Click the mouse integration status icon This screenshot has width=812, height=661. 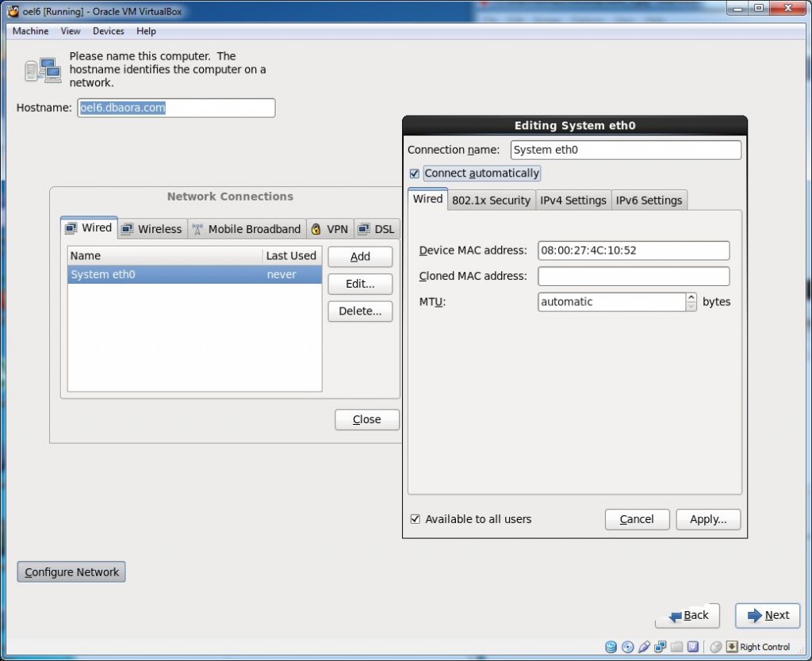(x=716, y=647)
